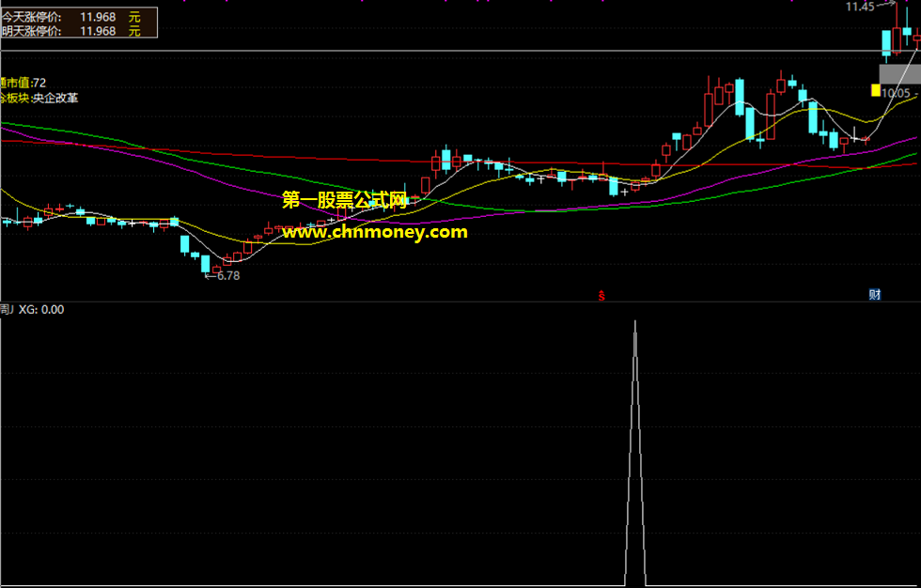Click the yellow square beside 10.05
Viewport: 921px width, 588px height.
(876, 90)
